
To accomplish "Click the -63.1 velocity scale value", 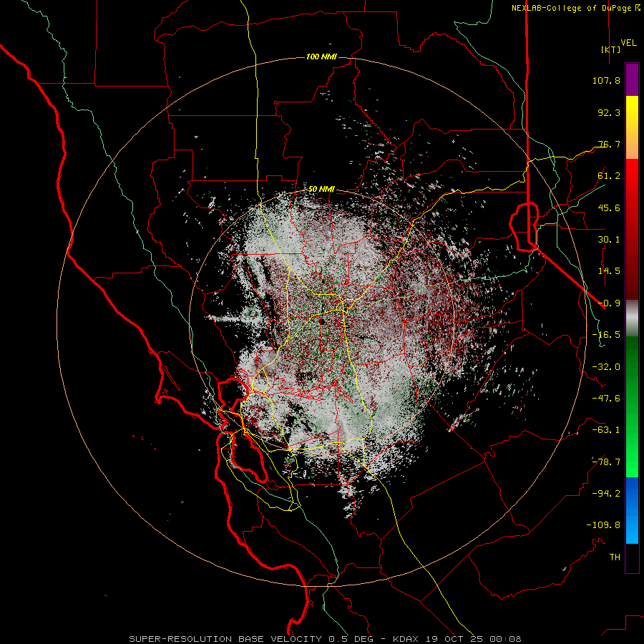I will 606,430.
